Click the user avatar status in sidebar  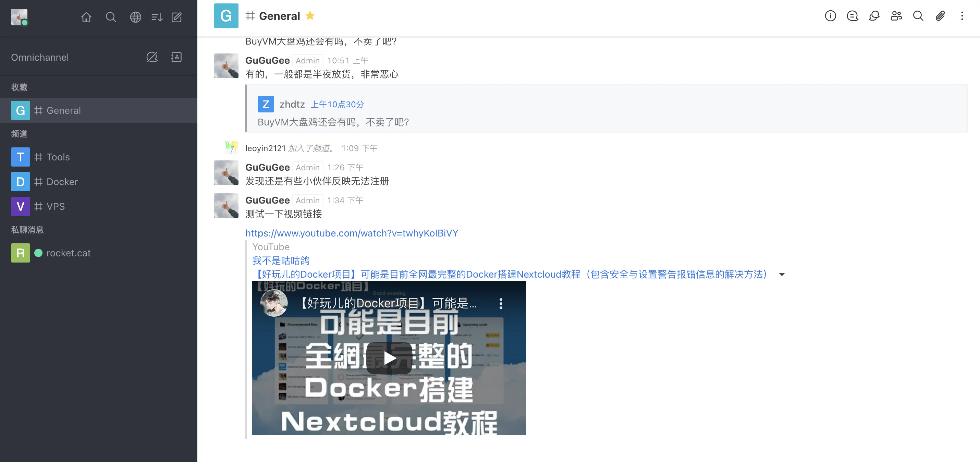tap(19, 17)
